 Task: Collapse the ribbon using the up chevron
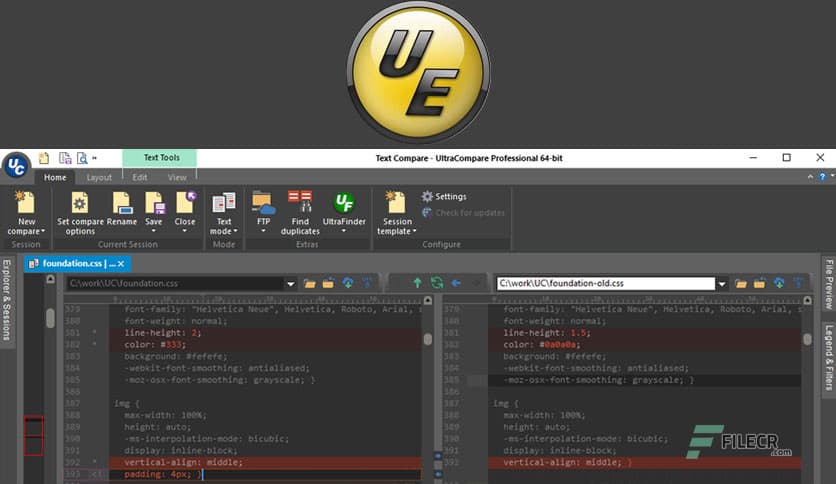[x=810, y=176]
